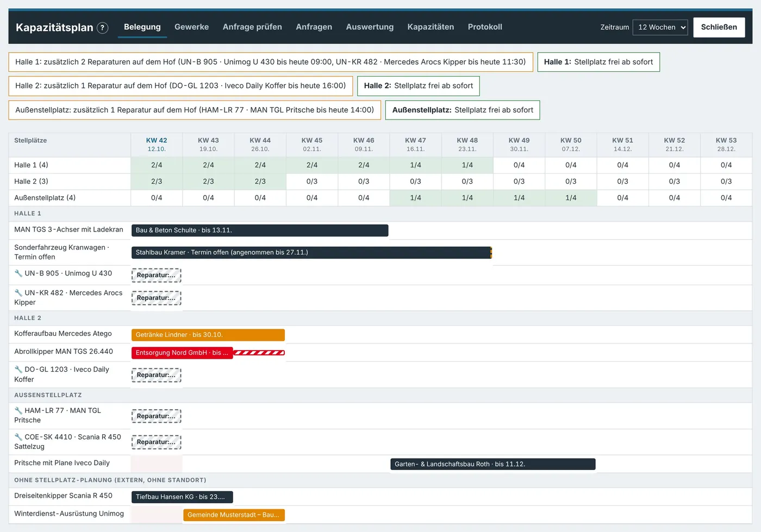Viewport: 761px width, 532px height.
Task: Open the help icon beside Kapazitätsplan
Action: coord(102,28)
